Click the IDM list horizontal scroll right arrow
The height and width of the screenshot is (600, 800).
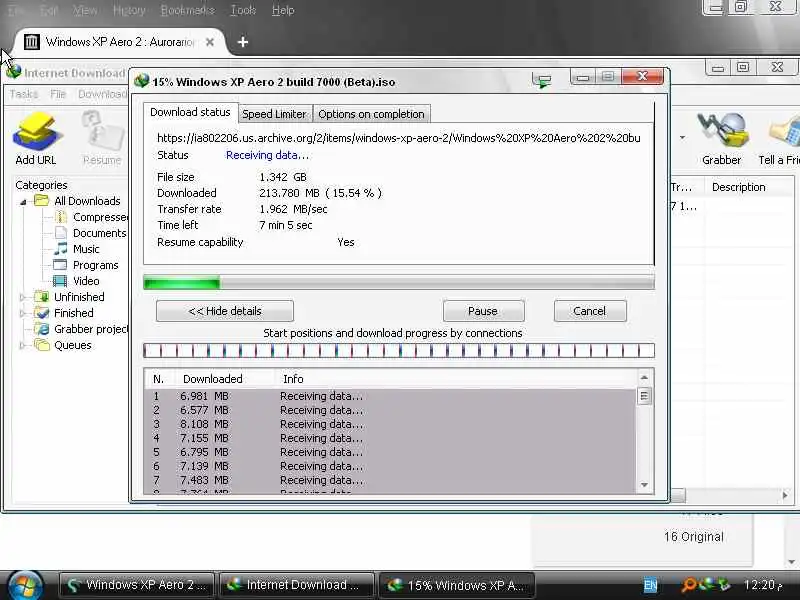[x=785, y=495]
